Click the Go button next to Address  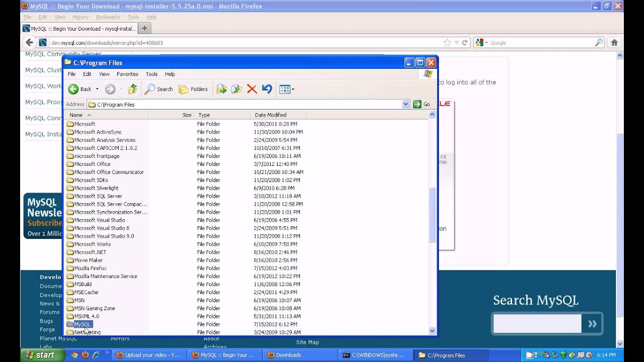(x=422, y=104)
